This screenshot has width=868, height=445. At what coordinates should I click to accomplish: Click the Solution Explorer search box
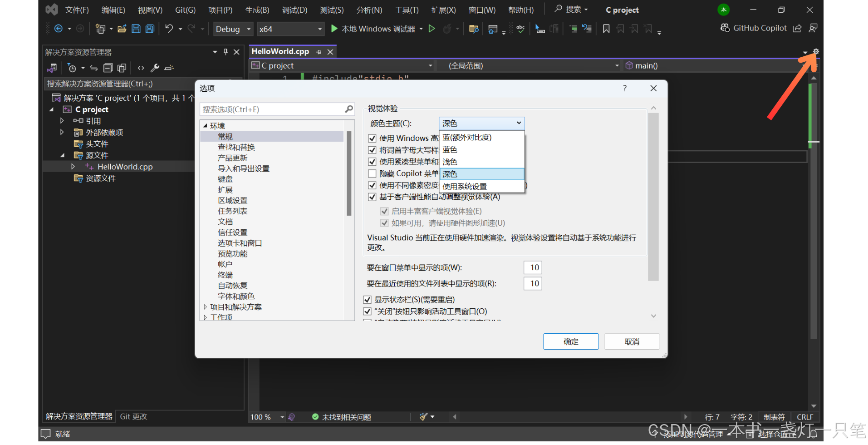(120, 84)
